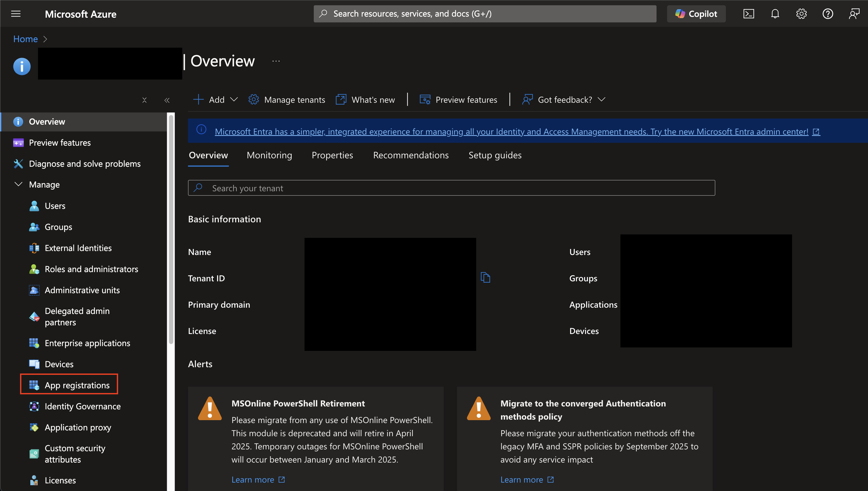Click the Overview tab
This screenshot has width=868, height=491.
pos(209,154)
